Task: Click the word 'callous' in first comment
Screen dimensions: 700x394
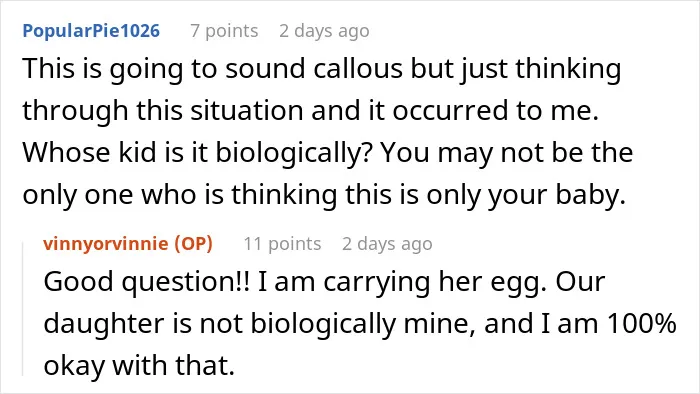Action: point(358,69)
